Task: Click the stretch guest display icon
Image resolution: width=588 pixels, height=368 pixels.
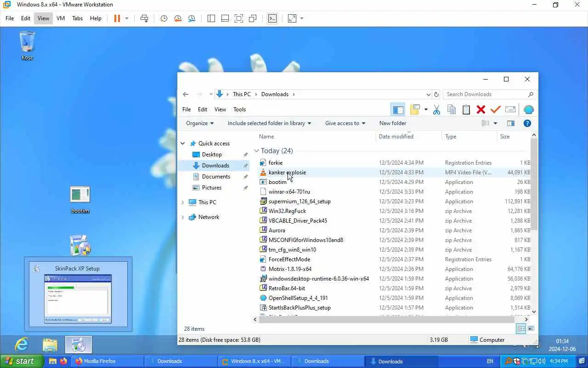Action: (292, 18)
